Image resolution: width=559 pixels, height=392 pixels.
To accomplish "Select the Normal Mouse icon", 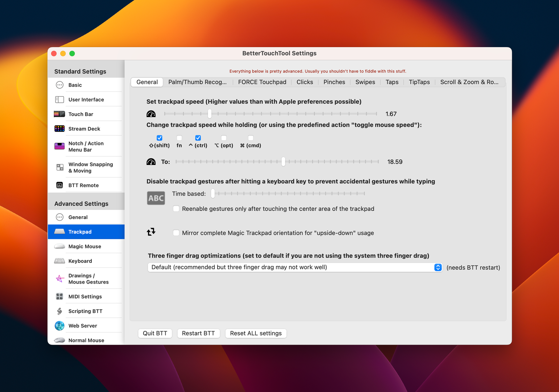I will point(60,340).
